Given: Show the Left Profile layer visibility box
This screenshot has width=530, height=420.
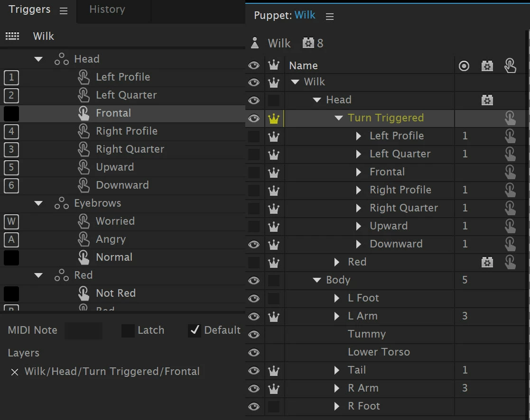Looking at the screenshot, I should 254,137.
